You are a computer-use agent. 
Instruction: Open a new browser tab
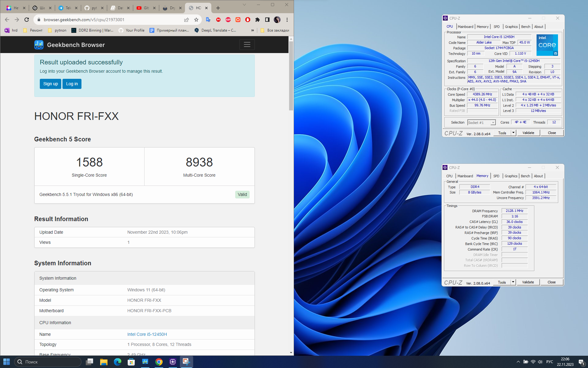[x=218, y=8]
